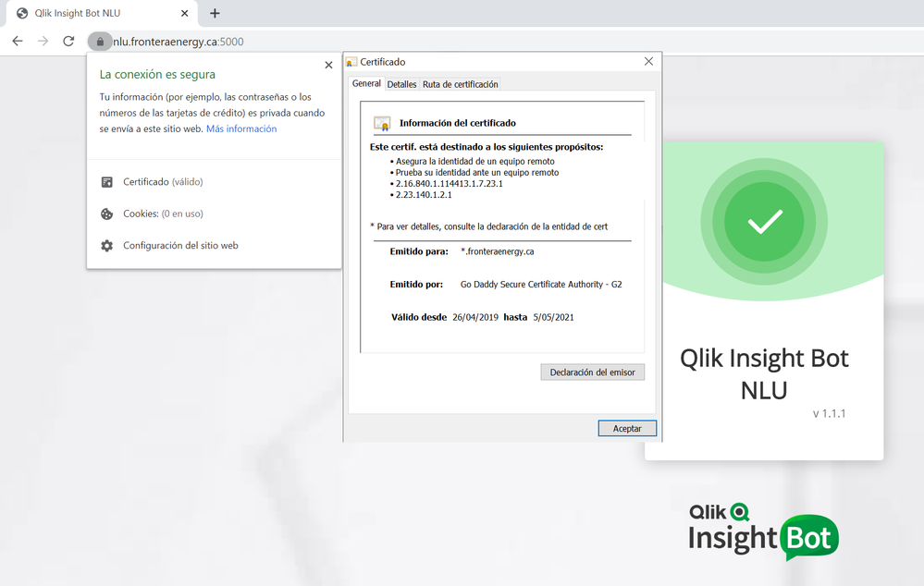
Task: Switch to the General tab in Certificado
Action: (x=366, y=83)
